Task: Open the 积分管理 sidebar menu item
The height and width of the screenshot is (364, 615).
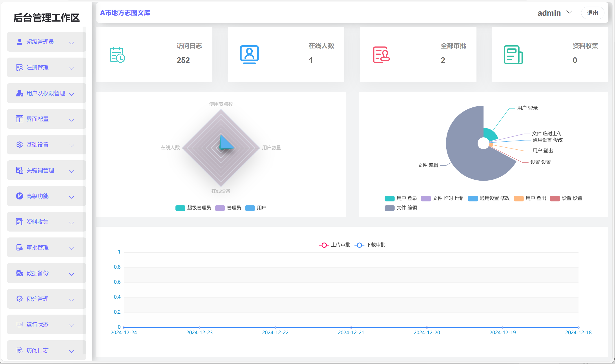Action: click(x=46, y=299)
